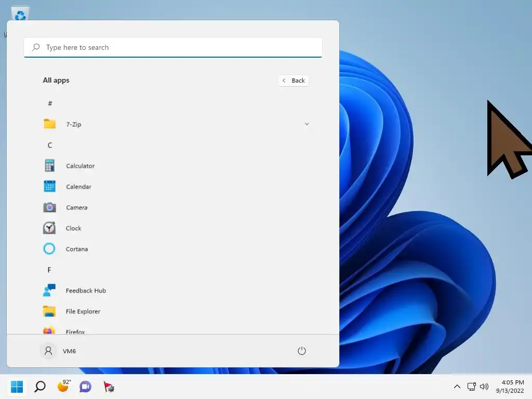Click the All apps heading
Viewport: 532px width, 399px height.
(56, 81)
